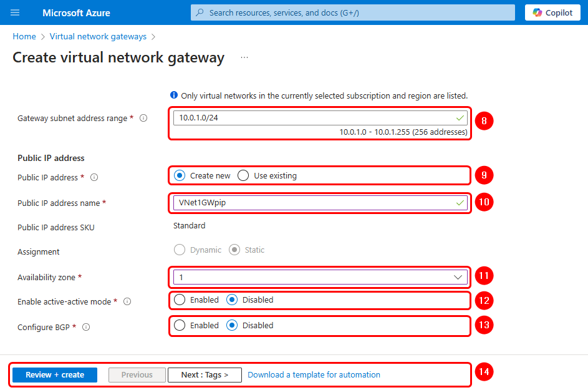Click the Public IP address name field
This screenshot has height=390, width=588.
click(x=315, y=203)
